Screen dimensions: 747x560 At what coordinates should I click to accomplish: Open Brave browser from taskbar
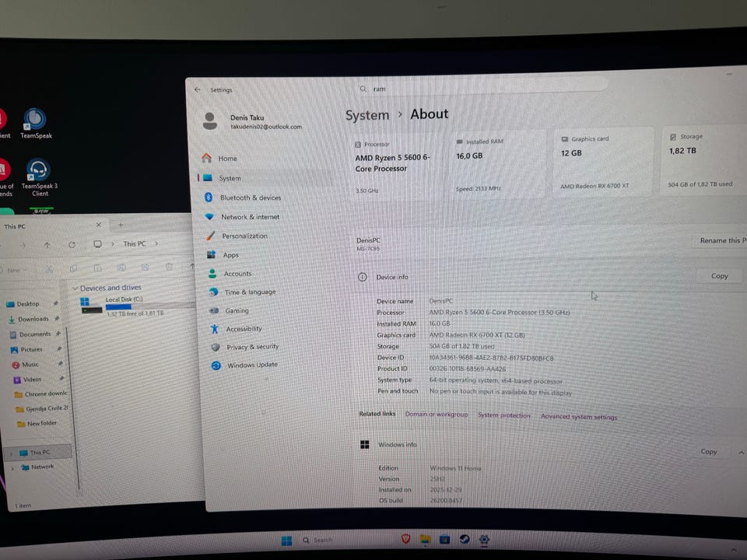(406, 538)
